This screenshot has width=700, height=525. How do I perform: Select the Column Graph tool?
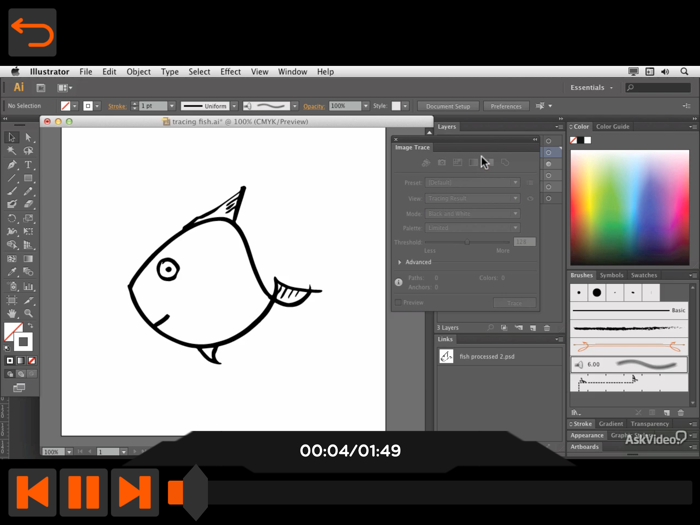pos(28,286)
